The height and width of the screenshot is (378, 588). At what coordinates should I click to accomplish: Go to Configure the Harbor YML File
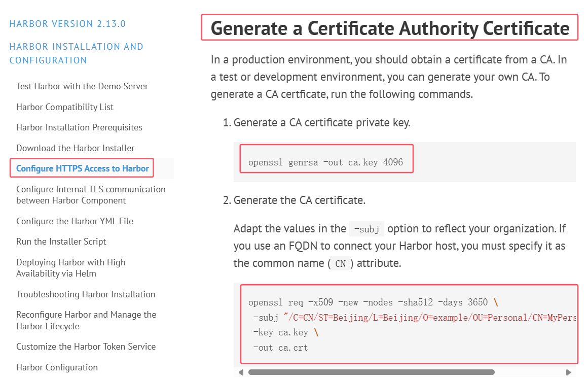[75, 221]
